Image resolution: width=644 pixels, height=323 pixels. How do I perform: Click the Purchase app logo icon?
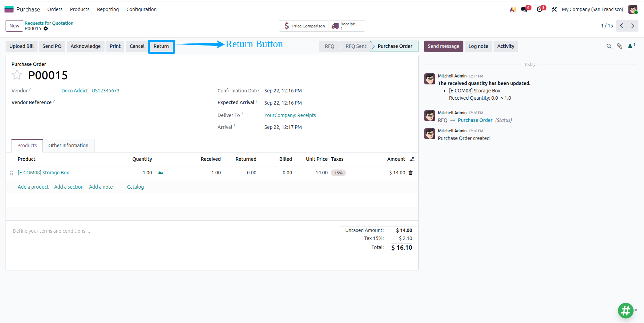tap(9, 9)
